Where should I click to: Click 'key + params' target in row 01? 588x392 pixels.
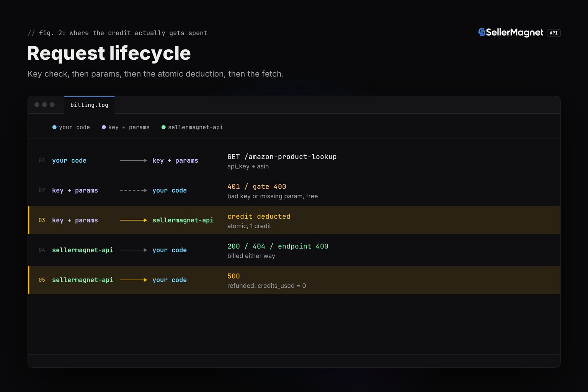pos(175,160)
